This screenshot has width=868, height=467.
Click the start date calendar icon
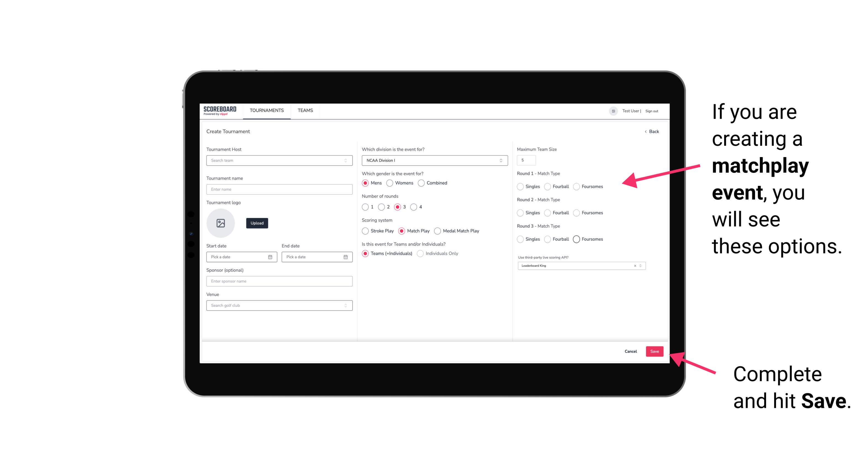(271, 257)
